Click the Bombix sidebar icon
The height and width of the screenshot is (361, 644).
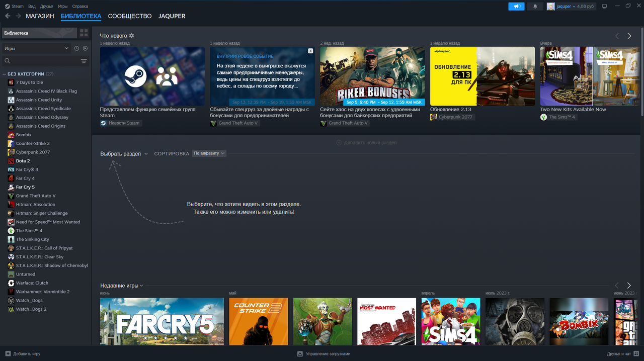(x=11, y=135)
